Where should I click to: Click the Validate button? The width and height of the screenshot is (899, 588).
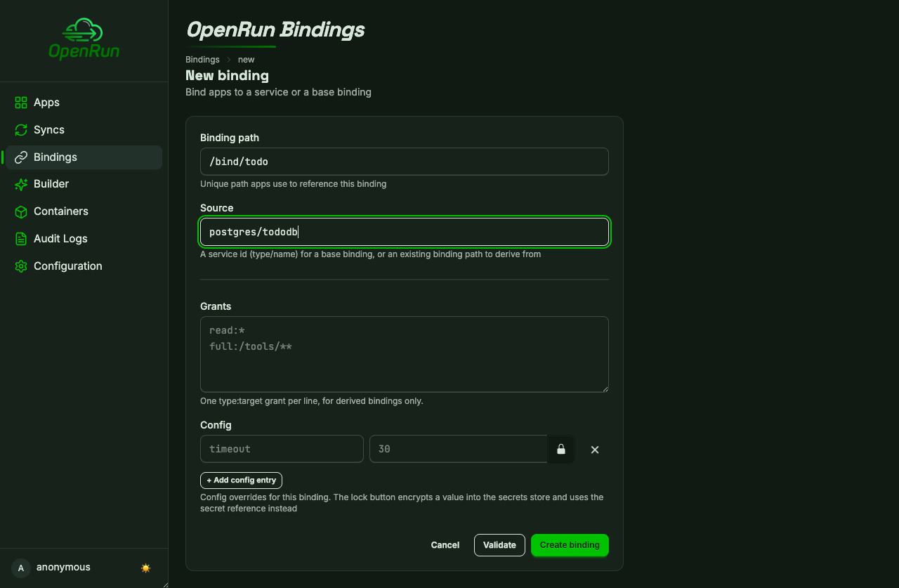(x=499, y=545)
